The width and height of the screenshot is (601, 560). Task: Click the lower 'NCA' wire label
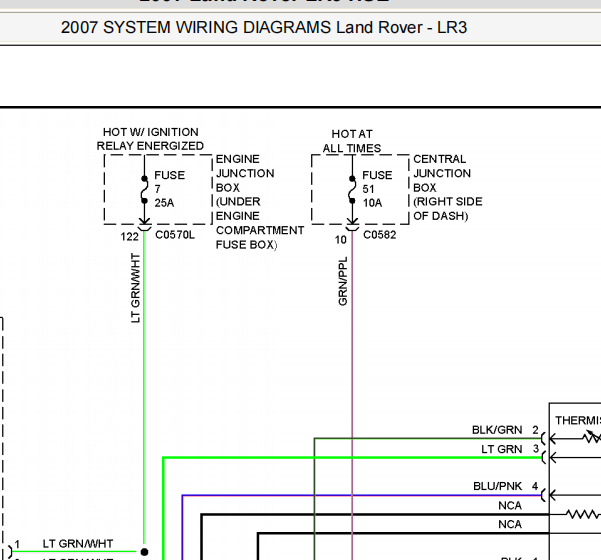510,524
